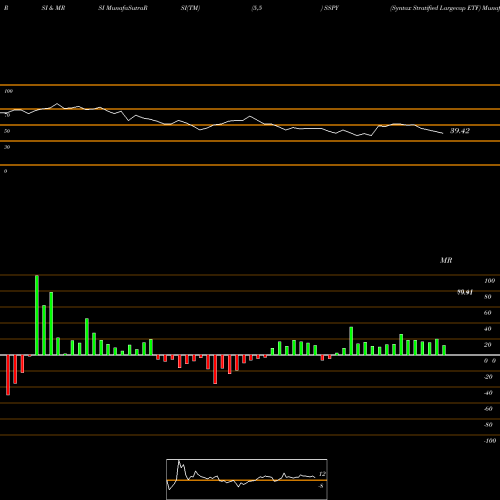Viewport: 500px width, 500px height.
Task: Click the '60' label on MR right axis
Action: pyautogui.click(x=488, y=313)
